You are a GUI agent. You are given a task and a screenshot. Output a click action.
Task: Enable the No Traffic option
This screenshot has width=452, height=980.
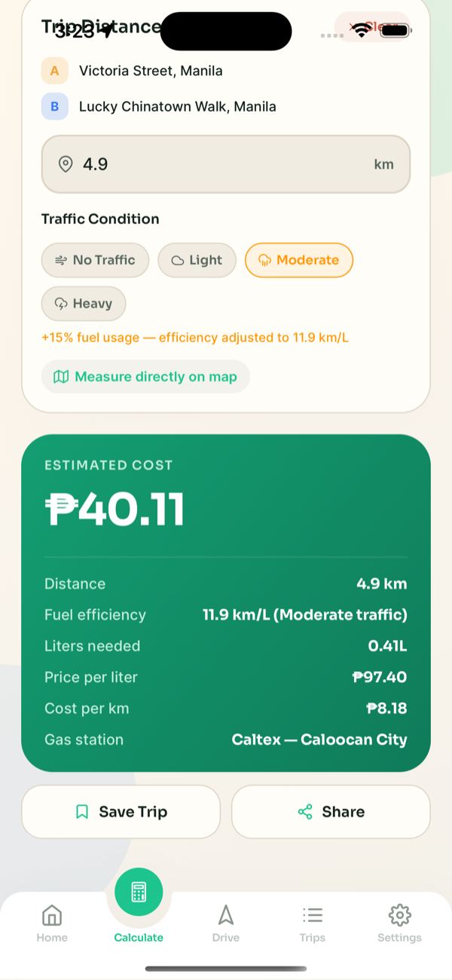coord(95,260)
